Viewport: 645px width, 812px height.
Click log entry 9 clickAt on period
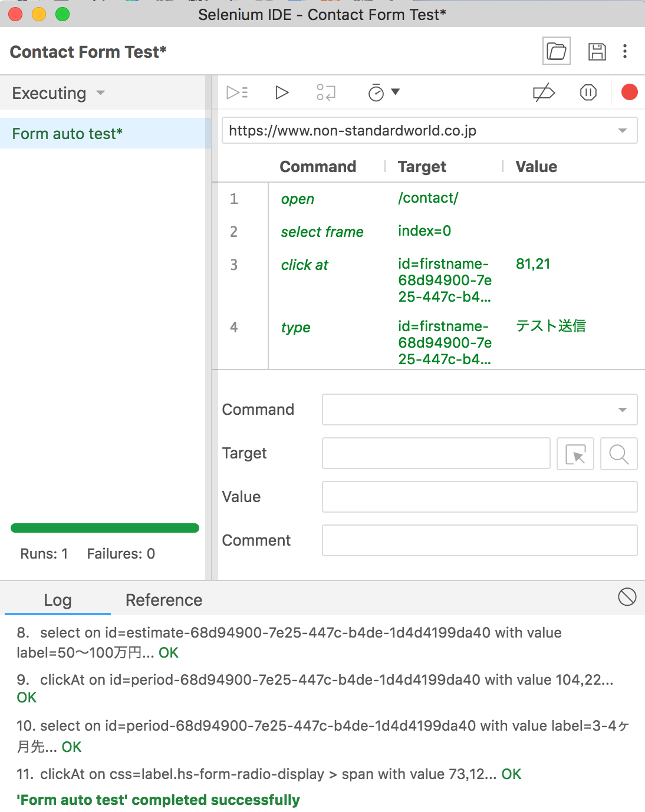[315, 688]
